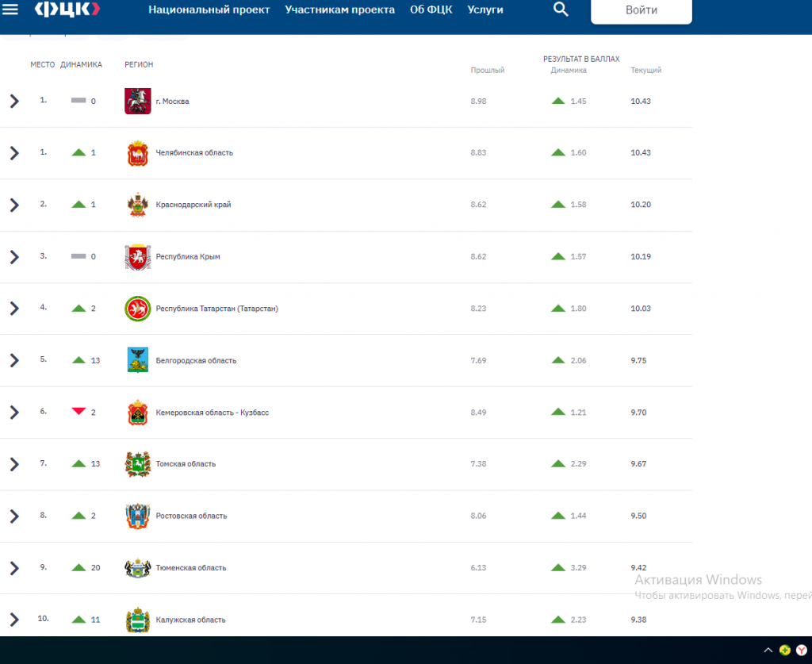Click the г. Москва region name
Viewport: 812px width, 664px height.
coord(172,102)
